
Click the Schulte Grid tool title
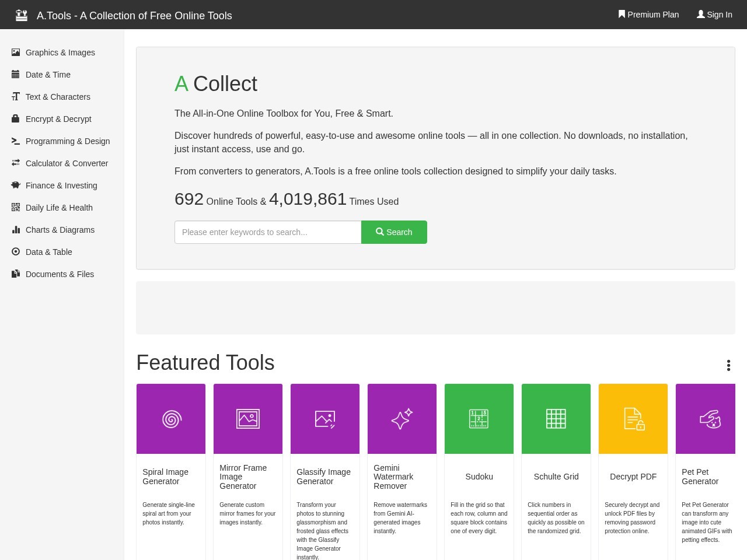(x=556, y=477)
